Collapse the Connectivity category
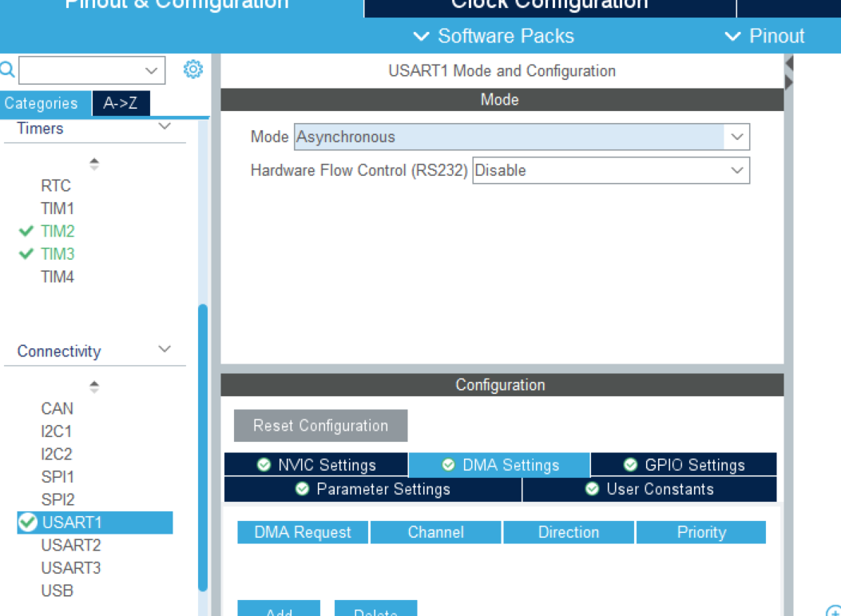The height and width of the screenshot is (616, 841). click(x=165, y=349)
